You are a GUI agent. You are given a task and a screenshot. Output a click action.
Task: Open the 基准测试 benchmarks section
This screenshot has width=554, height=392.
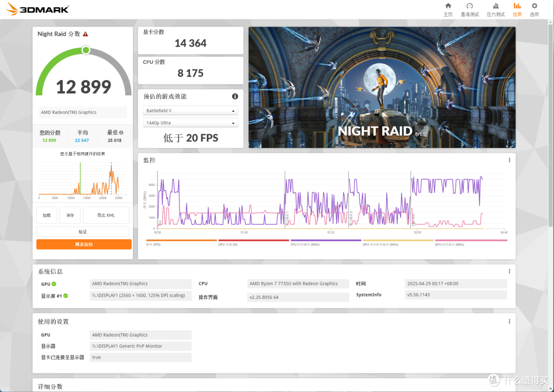(469, 10)
